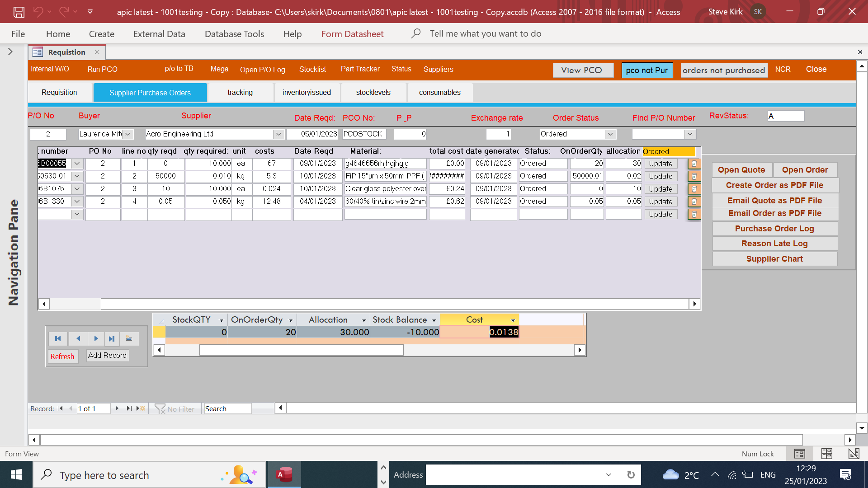
Task: Click Update button for row 6B1330
Action: coord(661,202)
